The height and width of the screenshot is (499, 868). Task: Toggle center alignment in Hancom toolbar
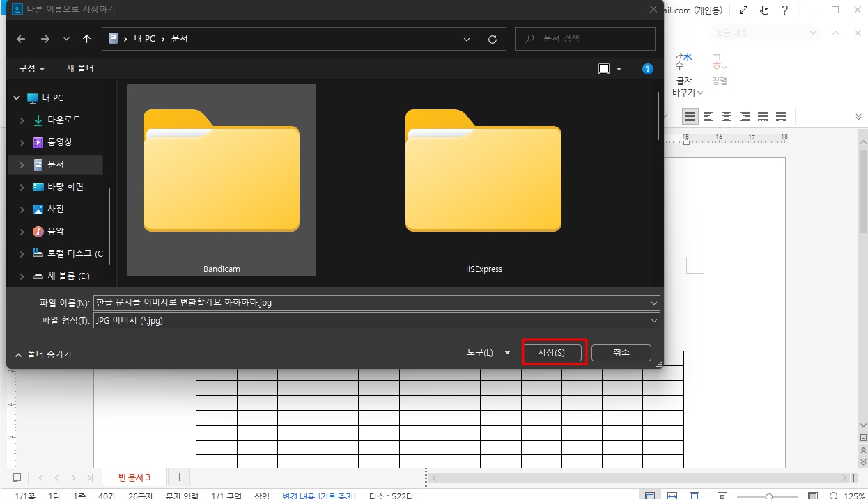coord(727,116)
